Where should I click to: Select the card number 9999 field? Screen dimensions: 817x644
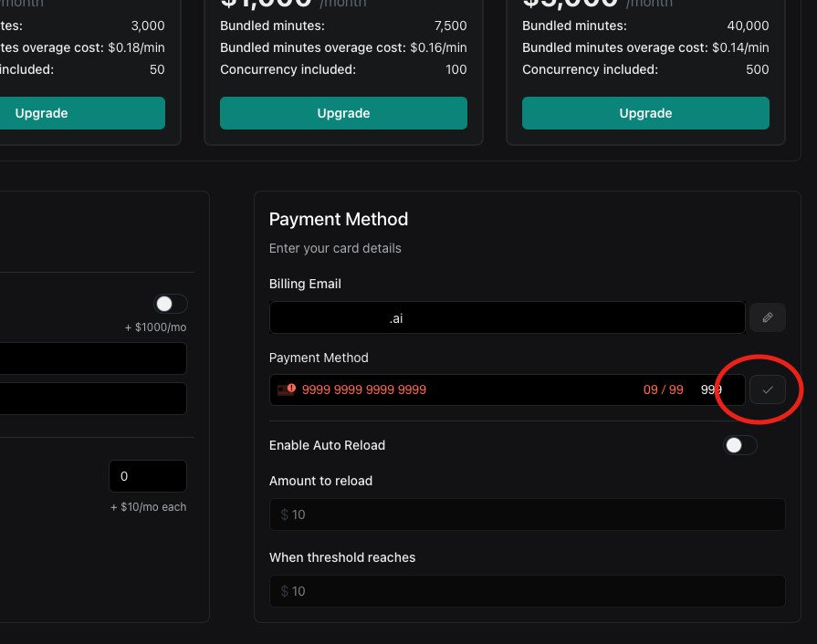coord(364,390)
